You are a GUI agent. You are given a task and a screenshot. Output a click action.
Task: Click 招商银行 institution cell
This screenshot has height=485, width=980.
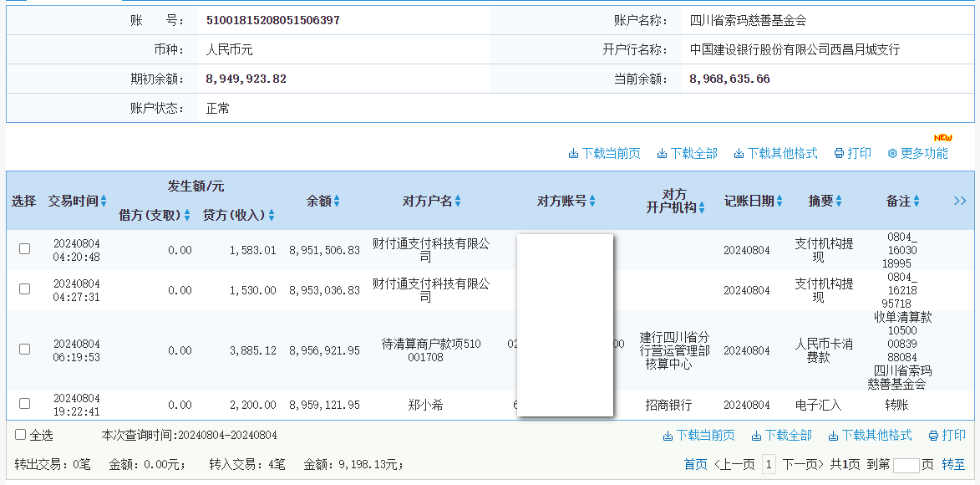point(668,405)
